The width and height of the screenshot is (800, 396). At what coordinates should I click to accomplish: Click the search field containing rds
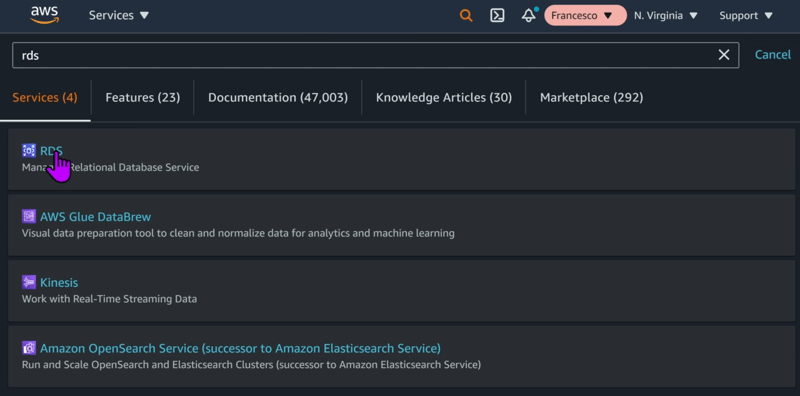coord(376,55)
